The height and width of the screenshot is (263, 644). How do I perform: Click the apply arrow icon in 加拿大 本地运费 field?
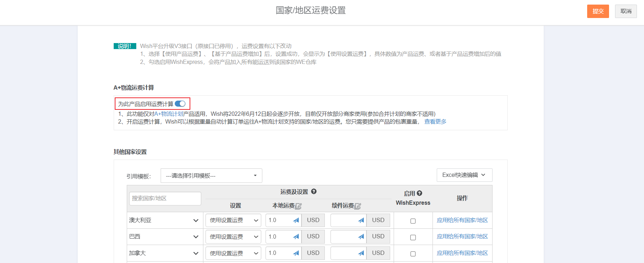click(x=296, y=253)
